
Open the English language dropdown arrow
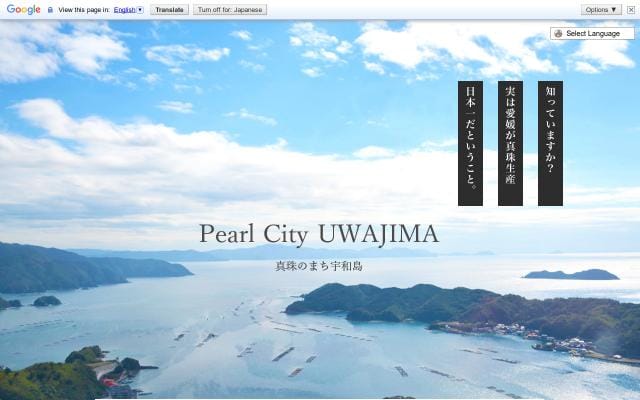click(140, 9)
